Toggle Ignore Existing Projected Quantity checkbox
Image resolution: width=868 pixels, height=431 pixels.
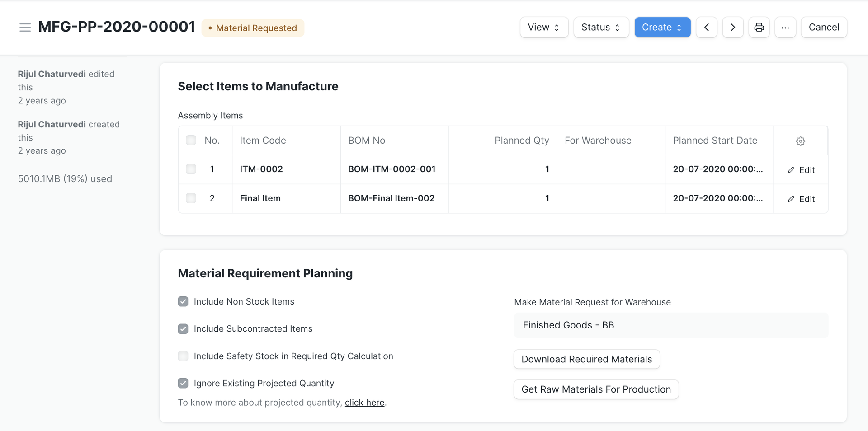(x=183, y=383)
